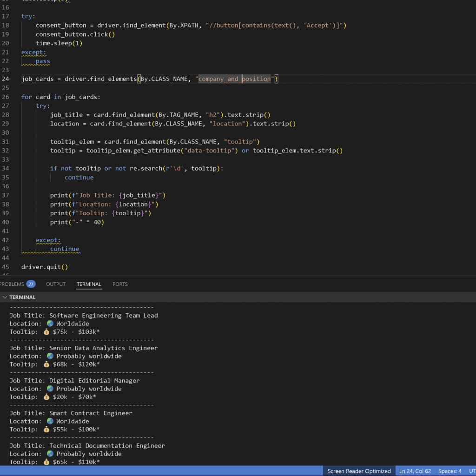Click continue statement on line 35
The height and width of the screenshot is (476, 476).
pos(79,177)
